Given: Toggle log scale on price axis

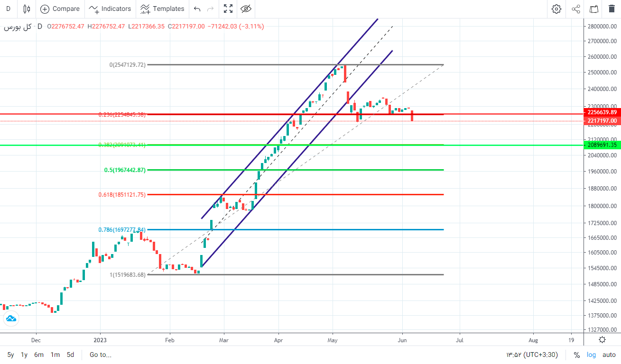Looking at the screenshot, I should click(591, 355).
